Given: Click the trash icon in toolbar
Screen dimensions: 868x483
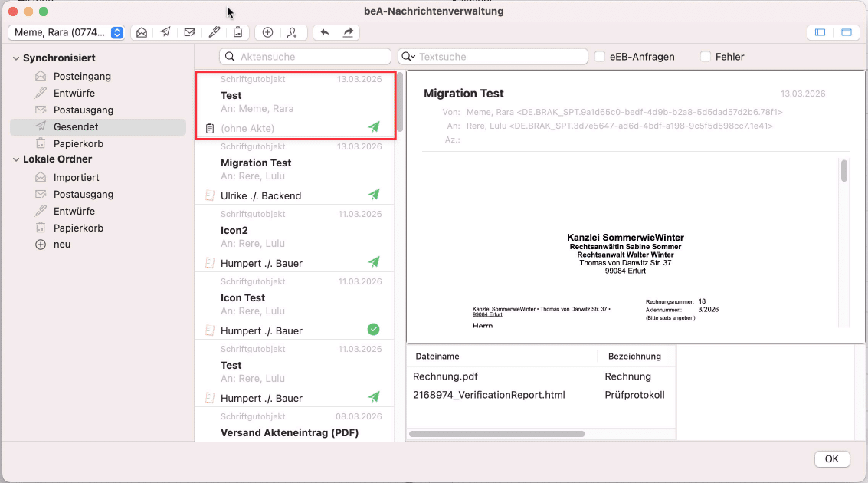Looking at the screenshot, I should click(238, 32).
